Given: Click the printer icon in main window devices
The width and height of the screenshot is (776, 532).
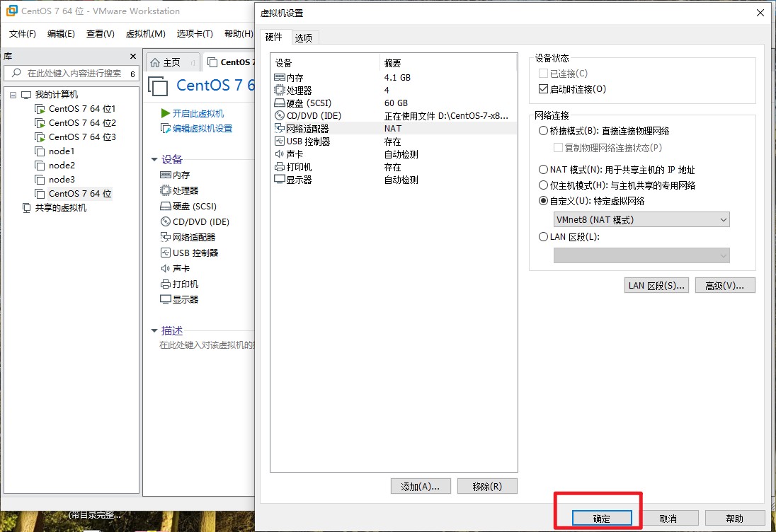Looking at the screenshot, I should pyautogui.click(x=166, y=284).
